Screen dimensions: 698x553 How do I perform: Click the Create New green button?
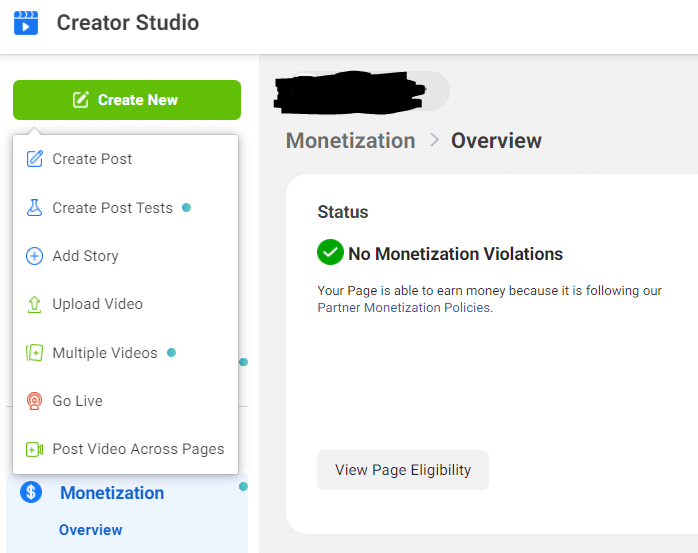pos(127,100)
